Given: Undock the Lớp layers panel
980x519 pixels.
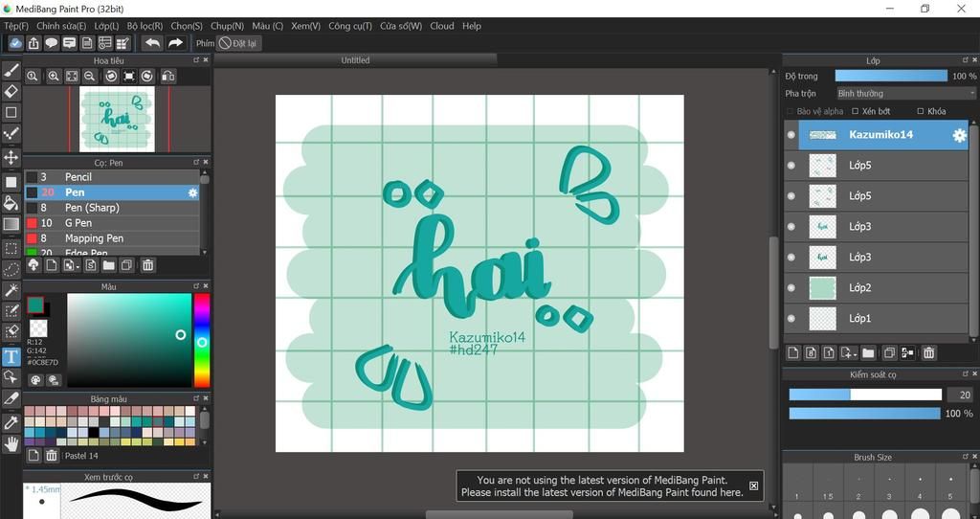Looking at the screenshot, I should (x=965, y=60).
